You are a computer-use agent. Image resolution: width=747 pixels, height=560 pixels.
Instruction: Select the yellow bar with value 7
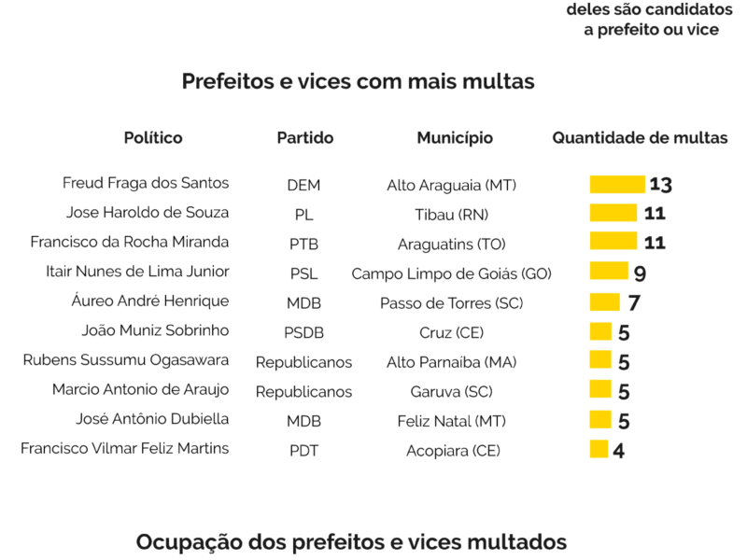(604, 302)
